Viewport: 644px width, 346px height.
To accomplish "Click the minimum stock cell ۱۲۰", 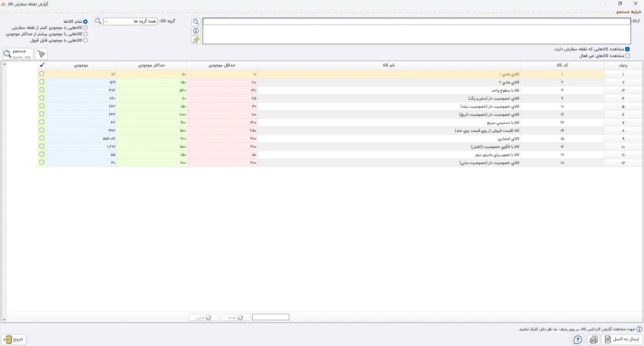I will click(222, 90).
